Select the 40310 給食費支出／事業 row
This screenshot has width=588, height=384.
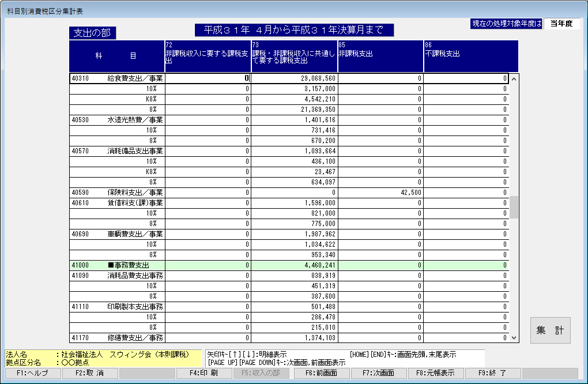[x=117, y=78]
